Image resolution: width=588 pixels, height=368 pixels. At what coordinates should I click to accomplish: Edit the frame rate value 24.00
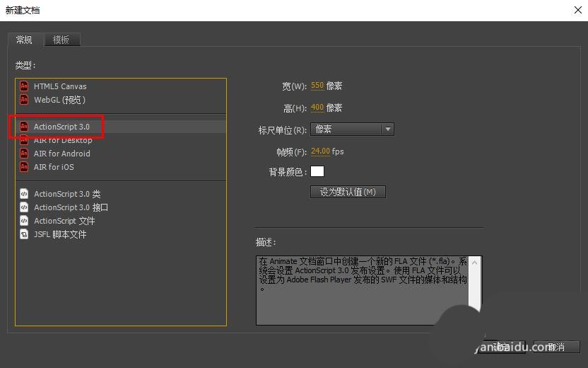click(320, 151)
